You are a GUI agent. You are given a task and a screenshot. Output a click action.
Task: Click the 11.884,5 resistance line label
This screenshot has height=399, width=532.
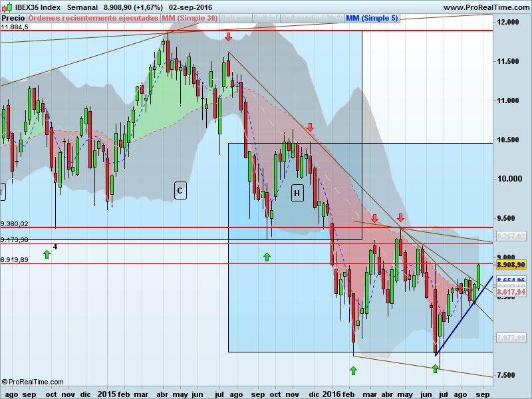(x=15, y=27)
